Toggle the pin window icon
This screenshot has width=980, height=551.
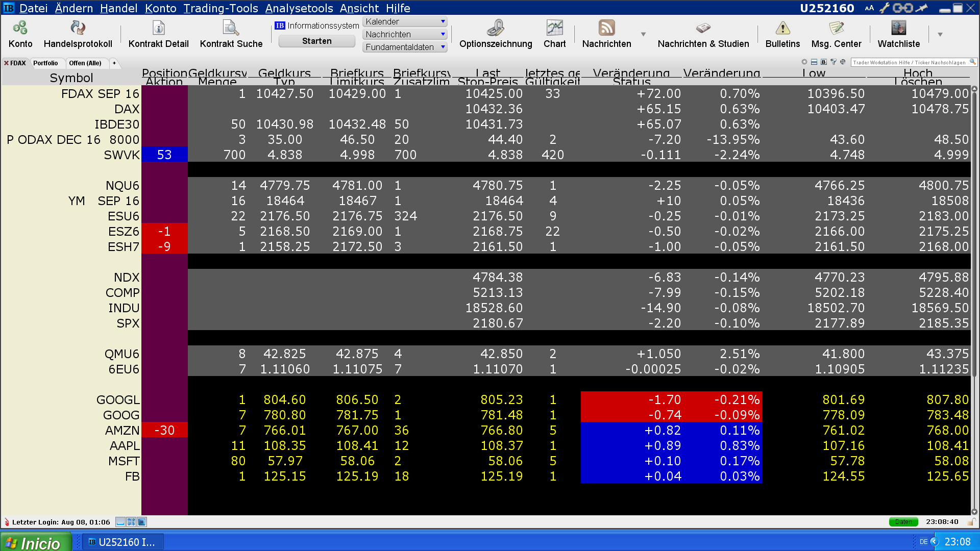[x=922, y=8]
